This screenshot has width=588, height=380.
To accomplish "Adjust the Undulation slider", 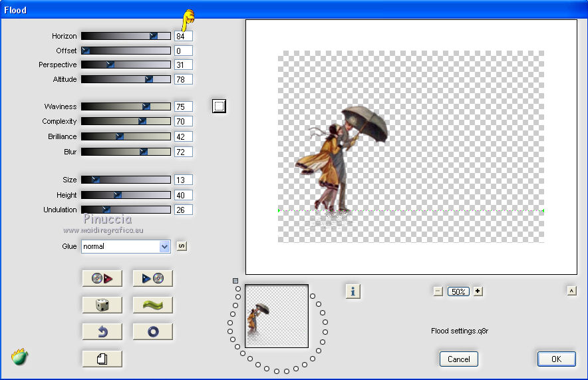I will click(126, 210).
